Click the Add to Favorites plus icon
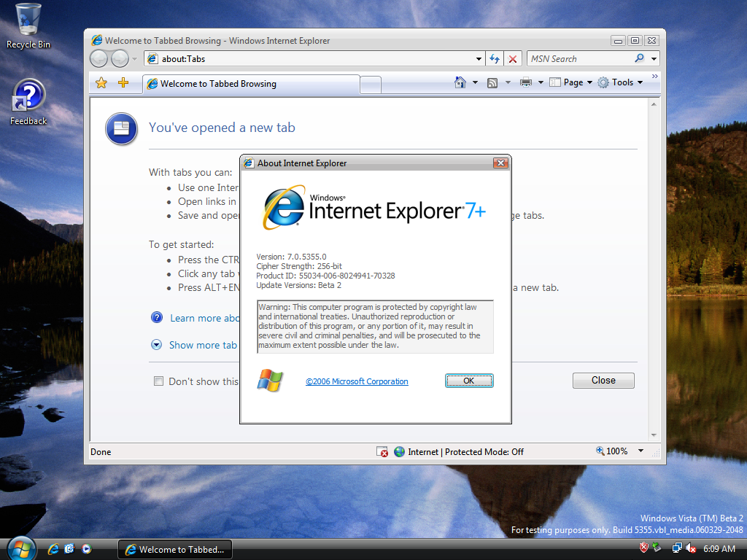 [x=123, y=82]
